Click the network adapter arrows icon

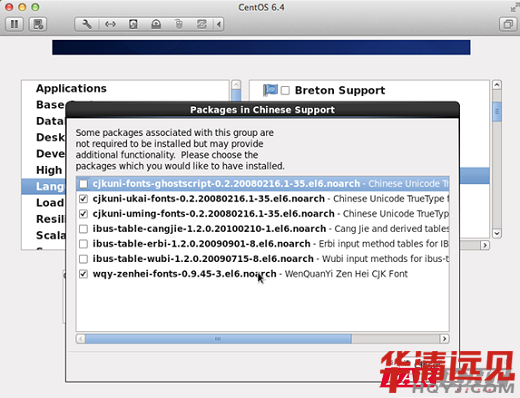pyautogui.click(x=110, y=24)
